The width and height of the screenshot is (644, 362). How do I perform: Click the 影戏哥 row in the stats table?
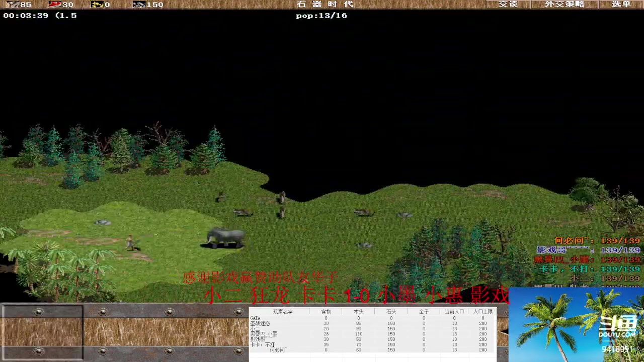(x=372, y=339)
